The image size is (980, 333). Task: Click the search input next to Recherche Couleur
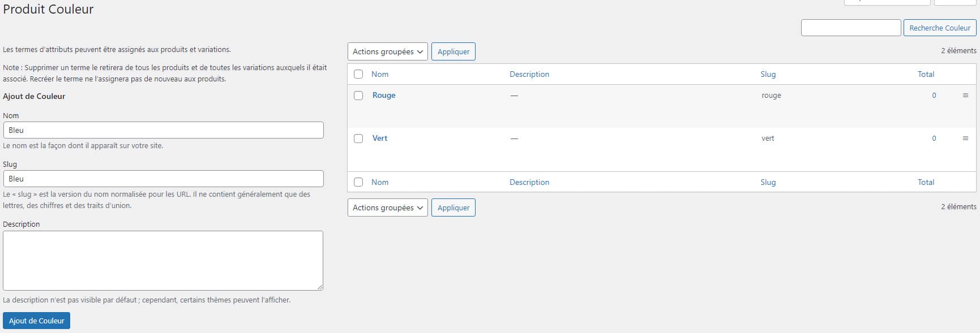pyautogui.click(x=851, y=28)
